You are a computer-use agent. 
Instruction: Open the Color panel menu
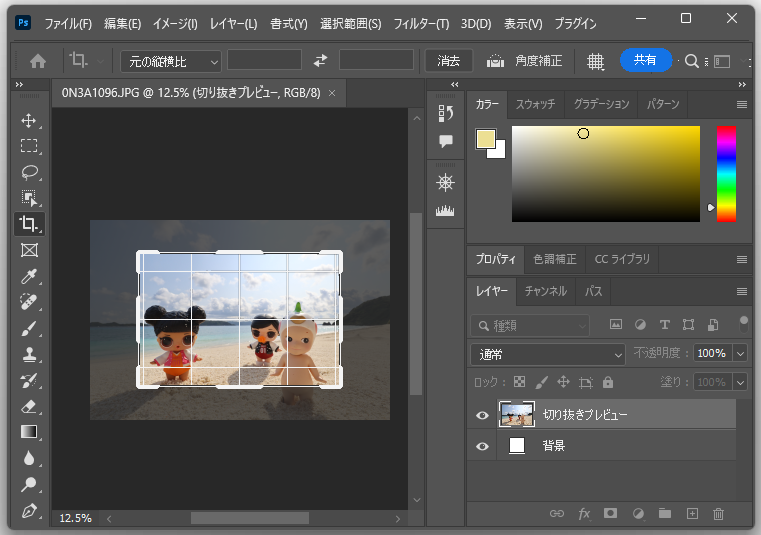(742, 104)
